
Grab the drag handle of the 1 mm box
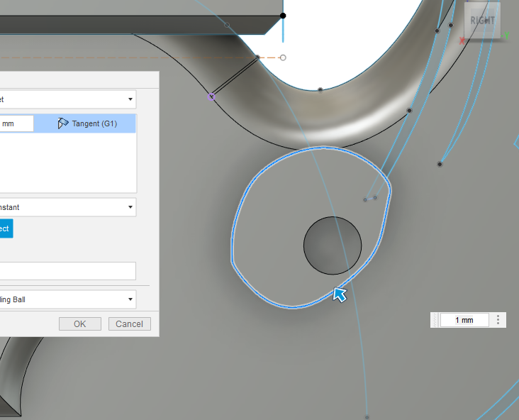[435, 320]
